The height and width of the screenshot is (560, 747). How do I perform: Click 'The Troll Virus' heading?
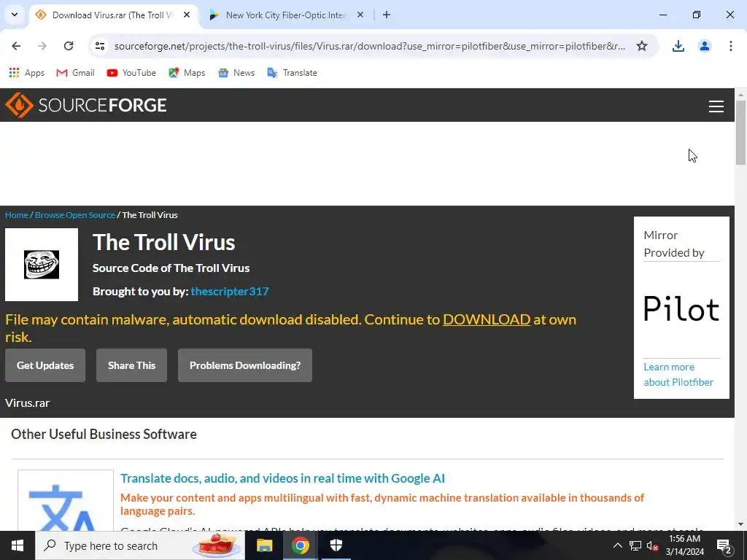pyautogui.click(x=164, y=242)
